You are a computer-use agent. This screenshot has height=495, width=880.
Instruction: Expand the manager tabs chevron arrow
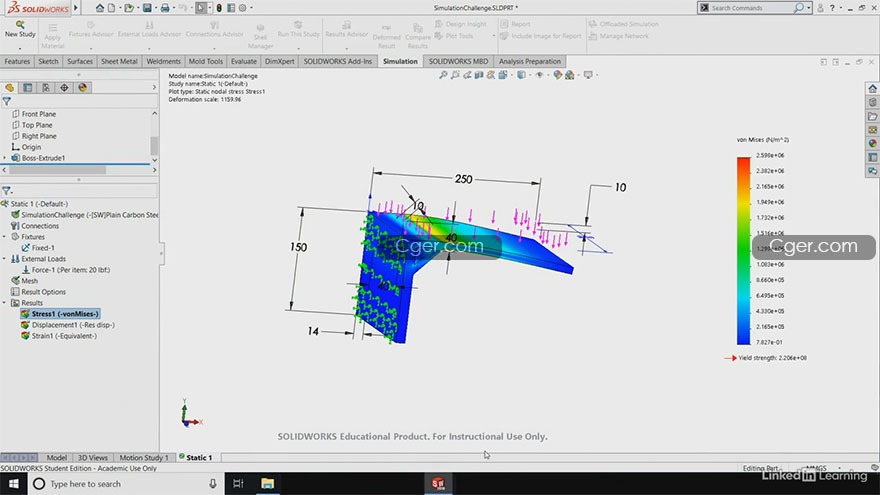154,88
